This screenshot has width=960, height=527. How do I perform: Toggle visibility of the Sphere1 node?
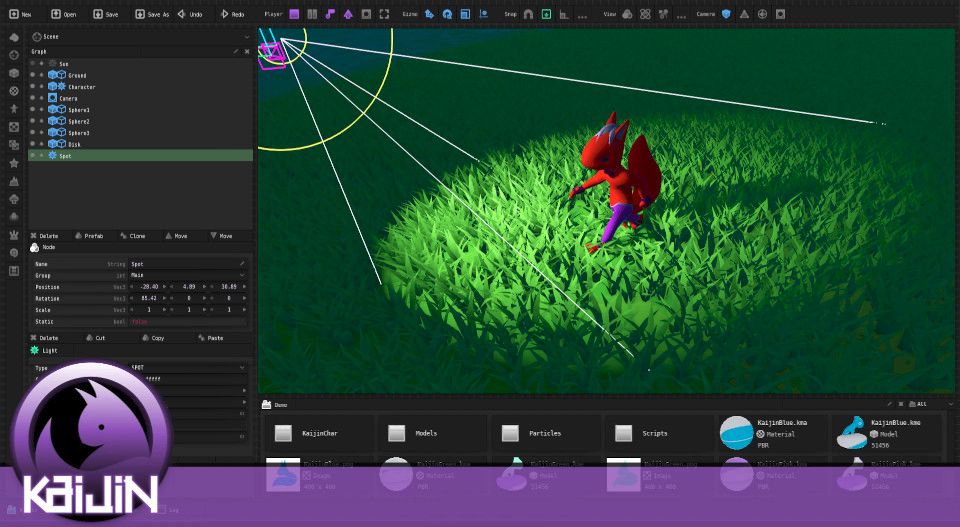coord(32,110)
